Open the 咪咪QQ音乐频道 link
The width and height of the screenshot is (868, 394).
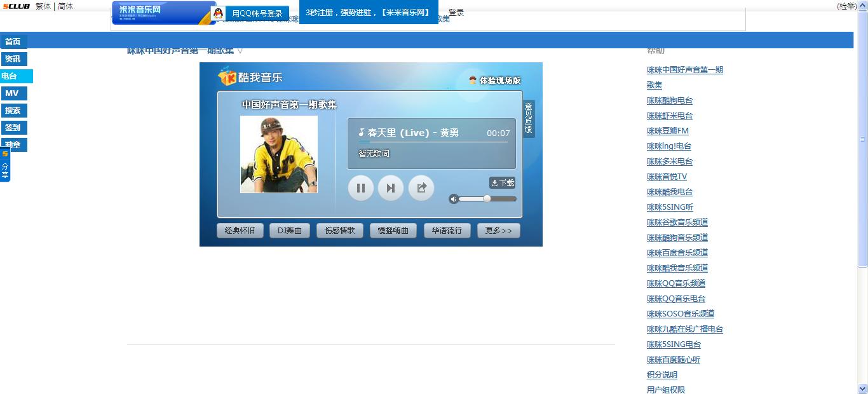coord(676,283)
